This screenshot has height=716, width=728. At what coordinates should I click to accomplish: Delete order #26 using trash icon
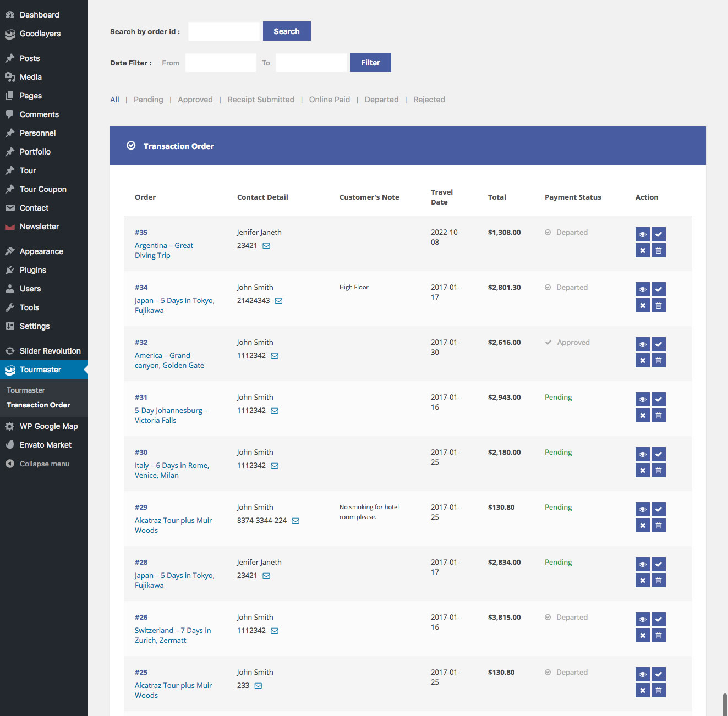[x=658, y=635]
